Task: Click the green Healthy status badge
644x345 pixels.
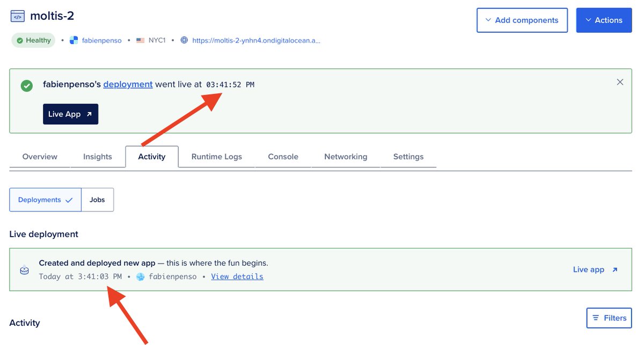Action: click(x=33, y=40)
